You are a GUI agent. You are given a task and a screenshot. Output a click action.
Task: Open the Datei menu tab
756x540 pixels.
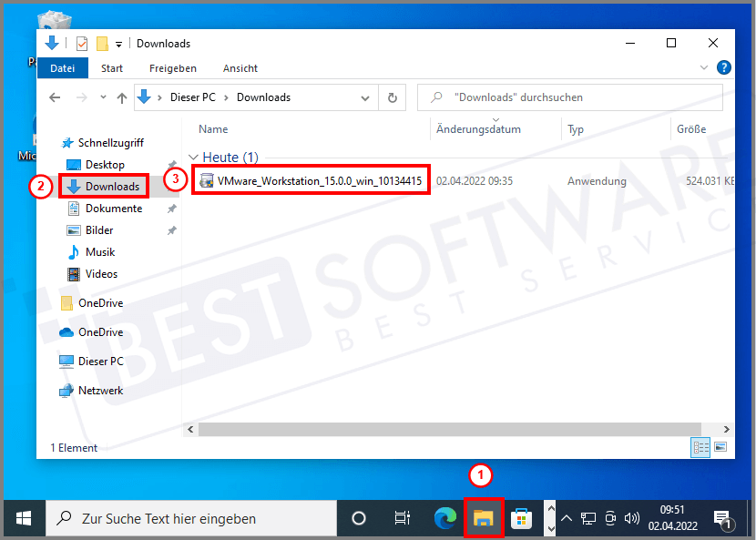[x=63, y=68]
